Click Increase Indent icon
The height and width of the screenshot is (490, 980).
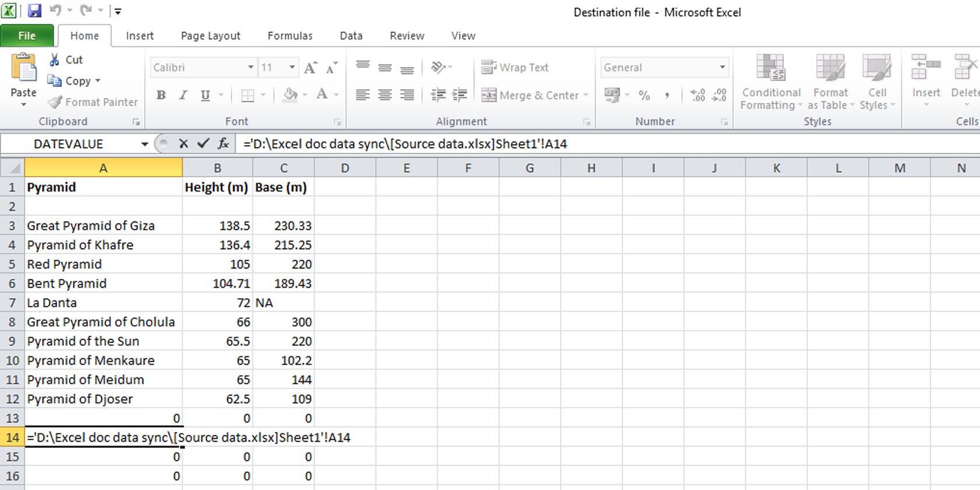(460, 95)
